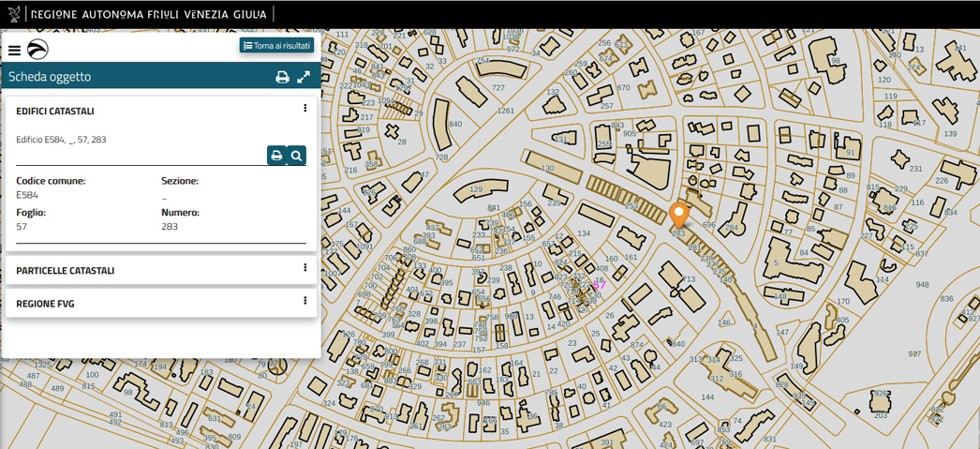Click Regione Autonoma Friuli Venezia Giulia title
Viewport: 980px width, 449px height.
(x=148, y=14)
